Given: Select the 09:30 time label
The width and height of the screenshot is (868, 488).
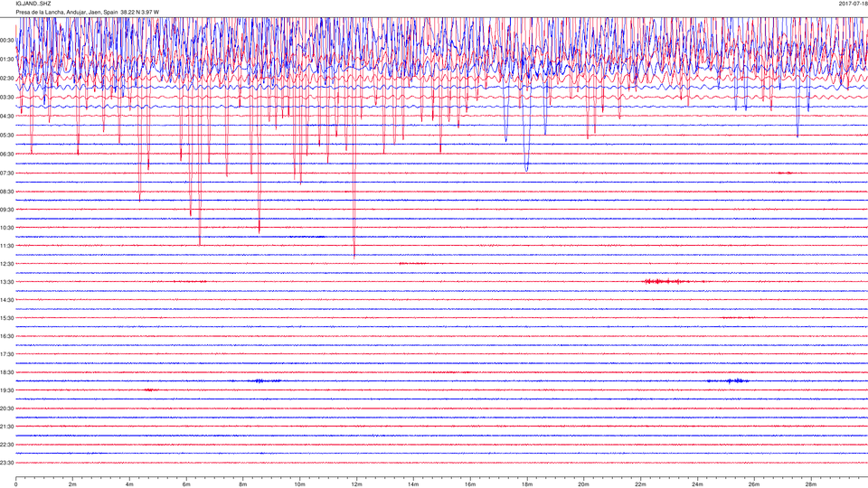Looking at the screenshot, I should coord(7,210).
